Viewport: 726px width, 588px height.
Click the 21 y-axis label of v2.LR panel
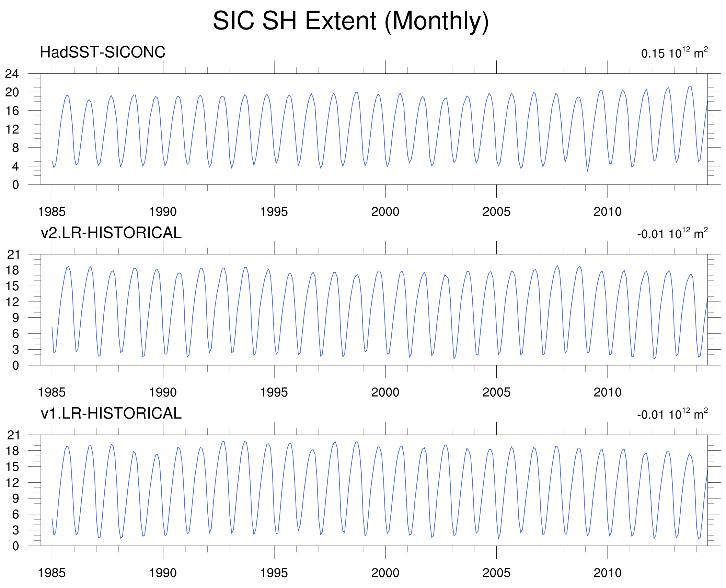tap(13, 255)
